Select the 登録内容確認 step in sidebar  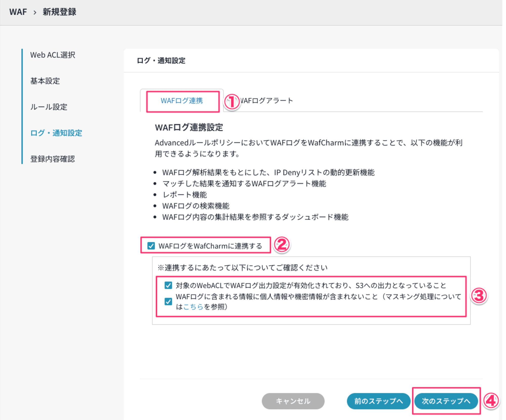click(53, 159)
